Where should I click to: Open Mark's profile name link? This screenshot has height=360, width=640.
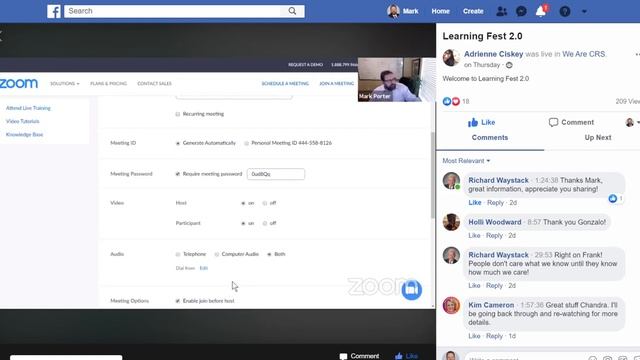click(x=411, y=11)
